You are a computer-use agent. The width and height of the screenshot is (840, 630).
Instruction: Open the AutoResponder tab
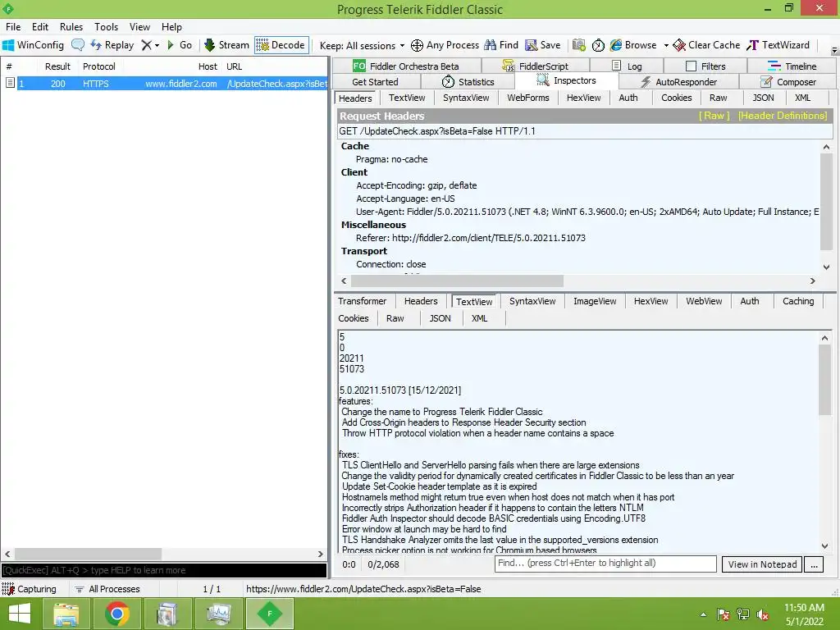pos(678,82)
